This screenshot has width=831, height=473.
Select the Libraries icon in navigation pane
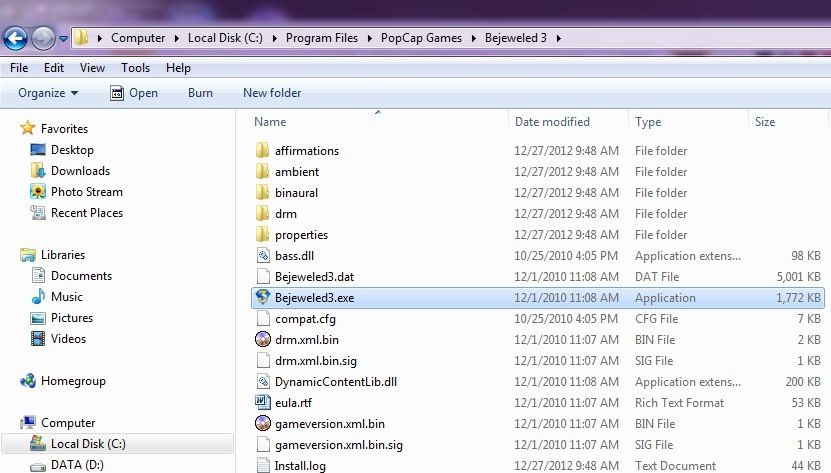pos(28,255)
